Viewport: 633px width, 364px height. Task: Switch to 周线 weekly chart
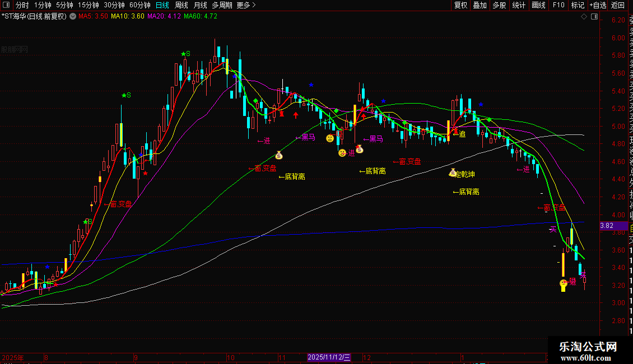coord(181,5)
